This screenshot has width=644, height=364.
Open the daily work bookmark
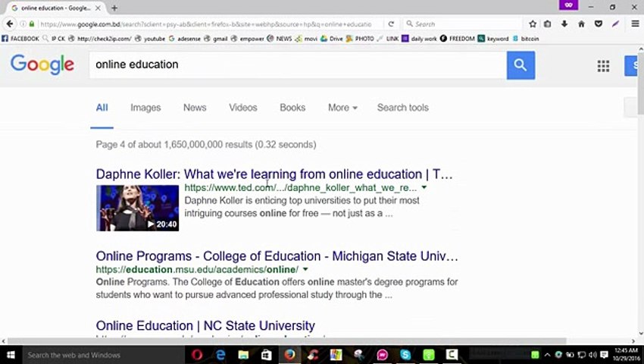point(419,39)
